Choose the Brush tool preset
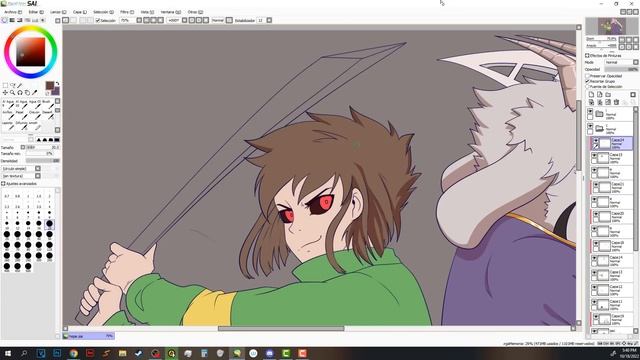Screen dimensions: 640x360 click(x=48, y=104)
